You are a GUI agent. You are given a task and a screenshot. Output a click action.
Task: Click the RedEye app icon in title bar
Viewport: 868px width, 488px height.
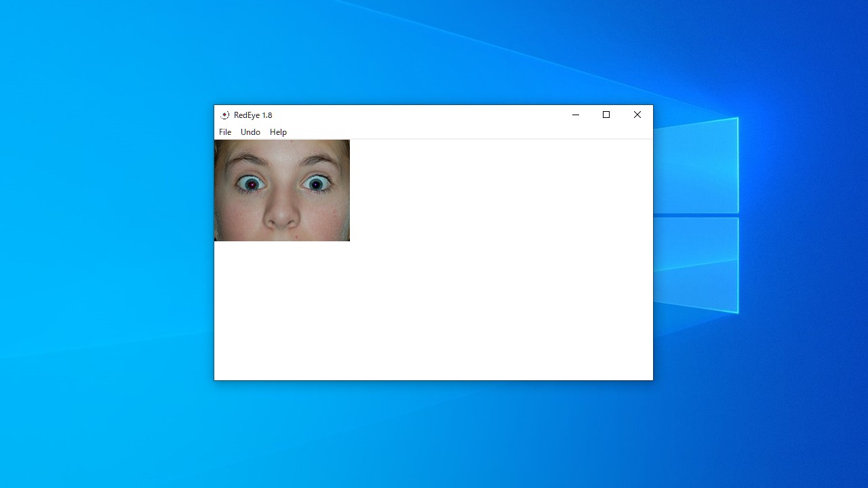pyautogui.click(x=224, y=115)
